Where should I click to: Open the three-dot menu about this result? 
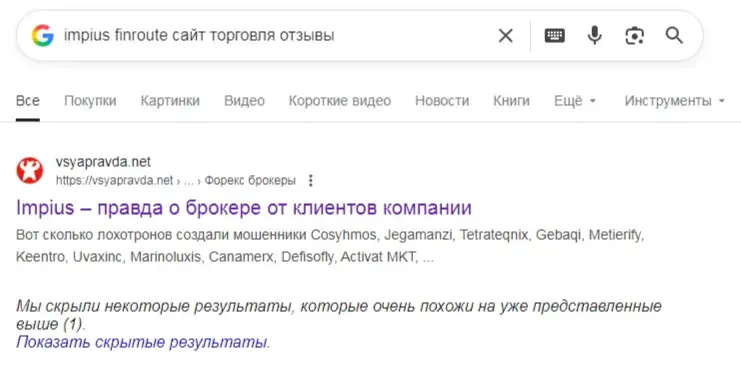pyautogui.click(x=310, y=180)
